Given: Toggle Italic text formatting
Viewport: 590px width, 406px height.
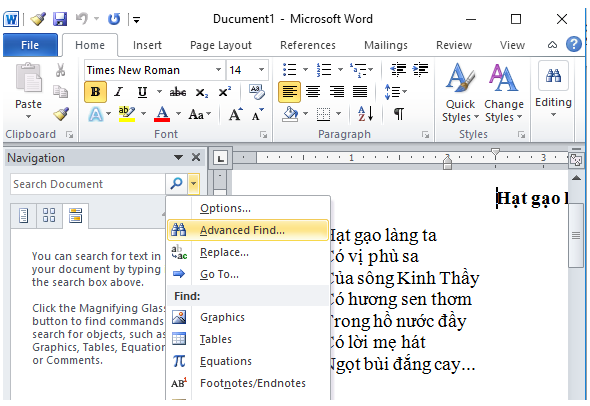Looking at the screenshot, I should click(x=119, y=92).
